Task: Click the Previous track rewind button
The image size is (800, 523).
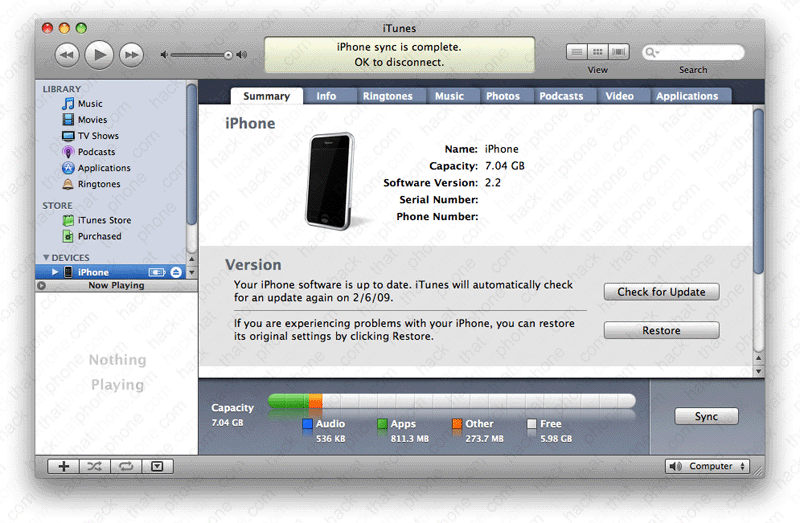Action: coord(66,55)
